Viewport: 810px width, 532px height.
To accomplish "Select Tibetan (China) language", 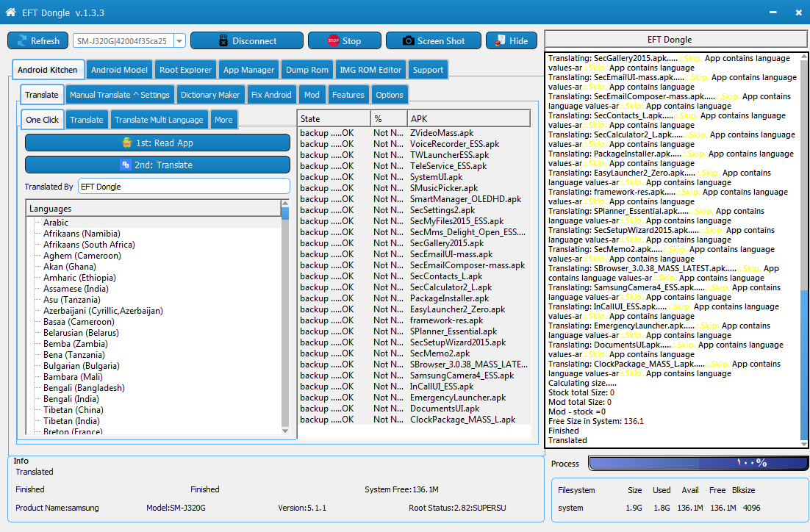I will pyautogui.click(x=74, y=409).
